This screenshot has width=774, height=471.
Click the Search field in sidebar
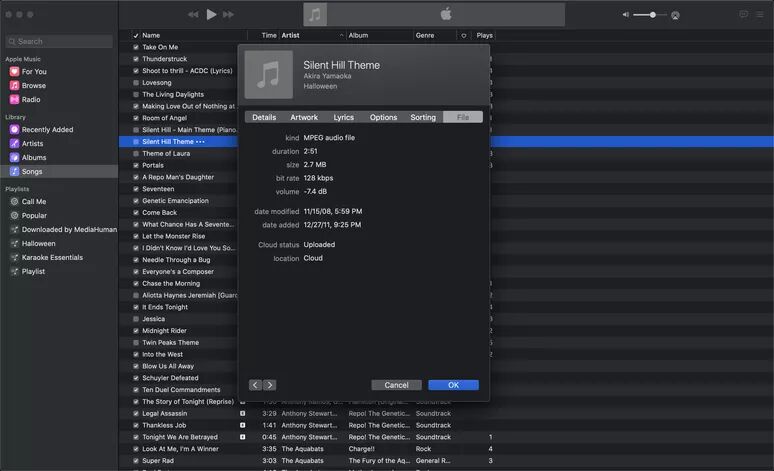pos(59,41)
